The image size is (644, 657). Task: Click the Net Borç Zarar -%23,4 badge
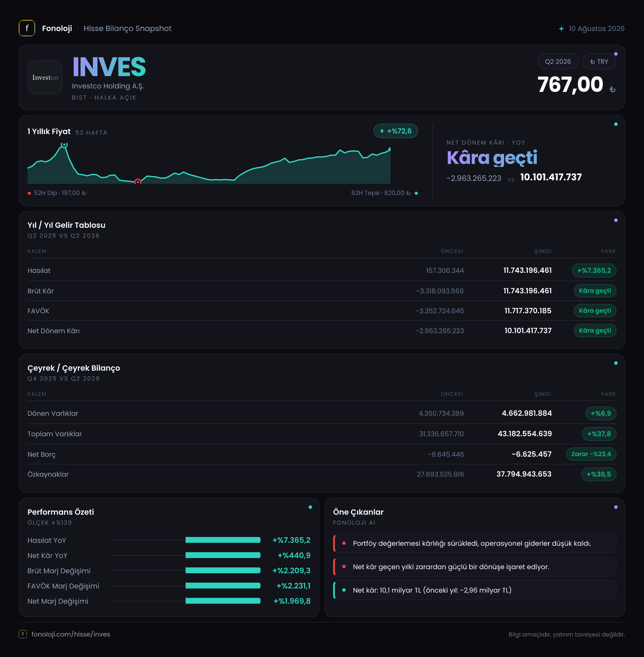[591, 454]
